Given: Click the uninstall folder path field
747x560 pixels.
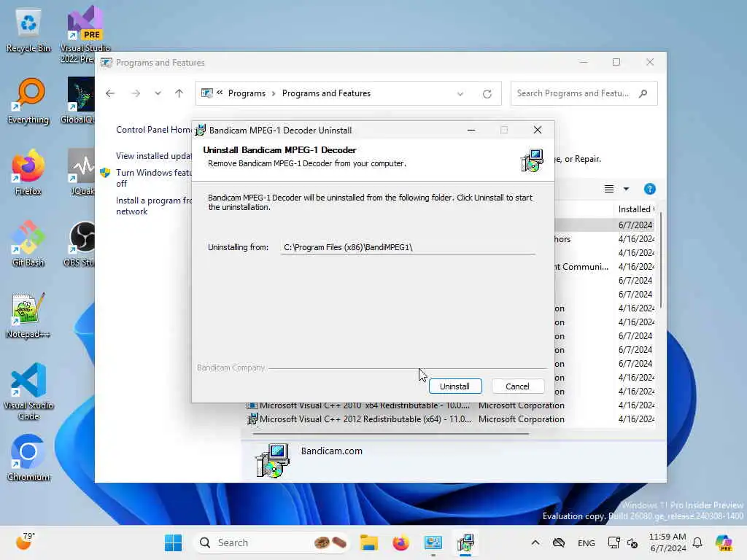Looking at the screenshot, I should (x=408, y=247).
